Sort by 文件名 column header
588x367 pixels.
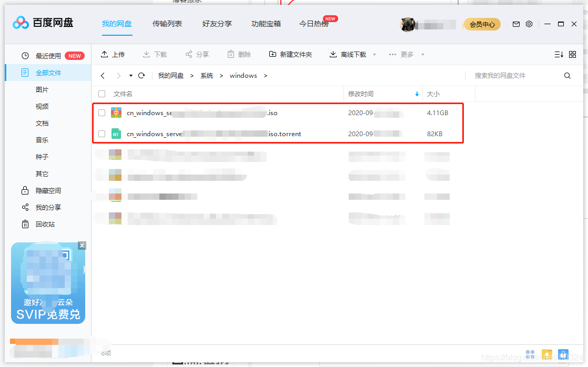(123, 94)
